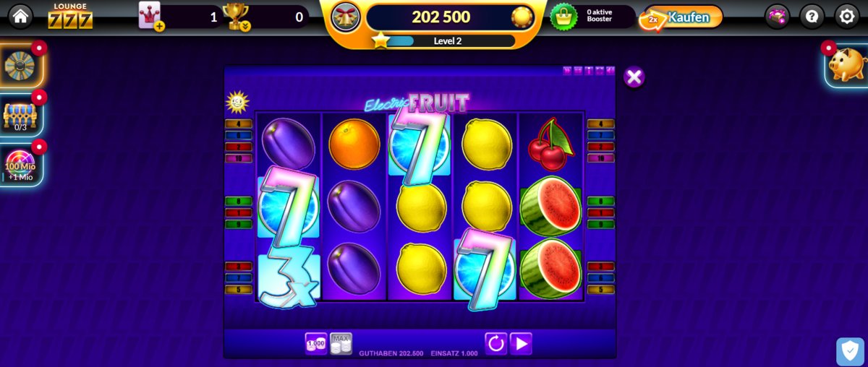Open the crown VIP card icon
The height and width of the screenshot is (367, 868).
[x=151, y=16]
